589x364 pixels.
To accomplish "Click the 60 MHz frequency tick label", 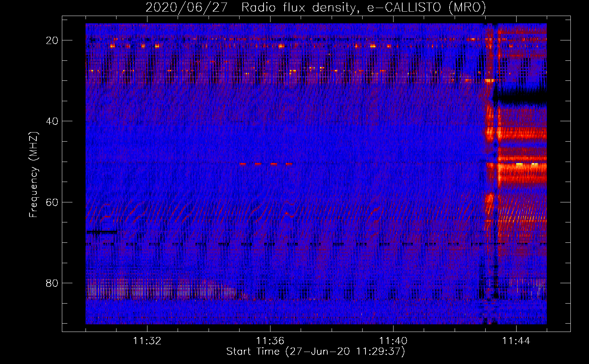I will [x=52, y=202].
